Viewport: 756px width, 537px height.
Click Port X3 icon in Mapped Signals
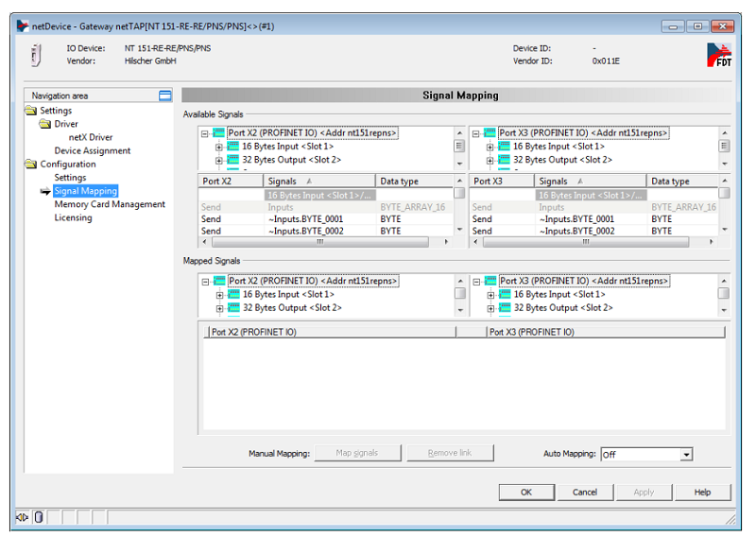point(490,281)
